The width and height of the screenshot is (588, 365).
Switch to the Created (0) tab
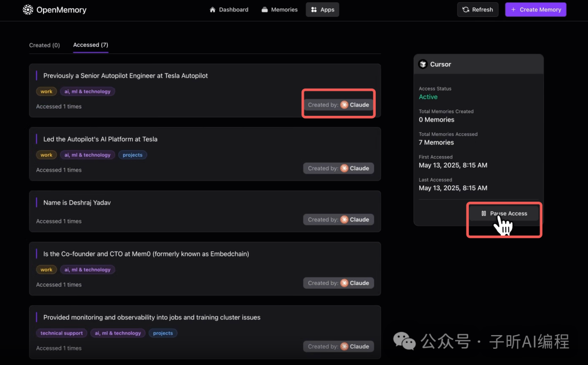point(45,45)
